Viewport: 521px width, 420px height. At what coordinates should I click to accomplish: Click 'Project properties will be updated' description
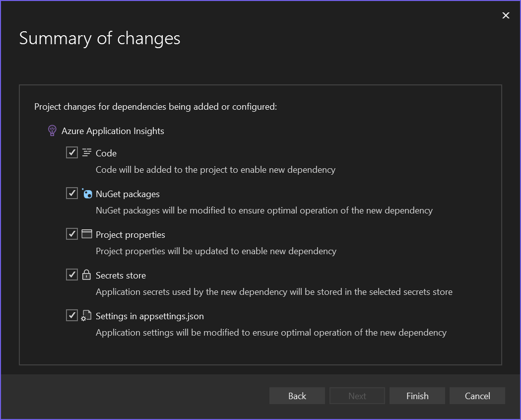pos(216,251)
